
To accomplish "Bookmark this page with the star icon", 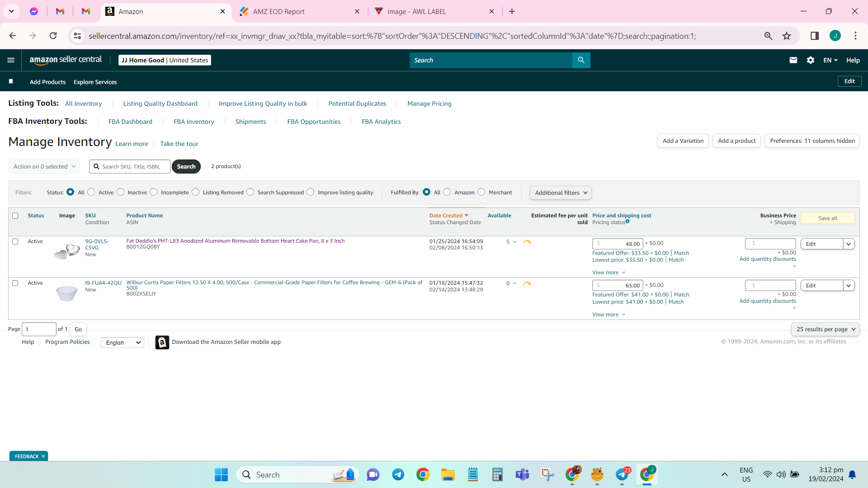I will [x=787, y=36].
